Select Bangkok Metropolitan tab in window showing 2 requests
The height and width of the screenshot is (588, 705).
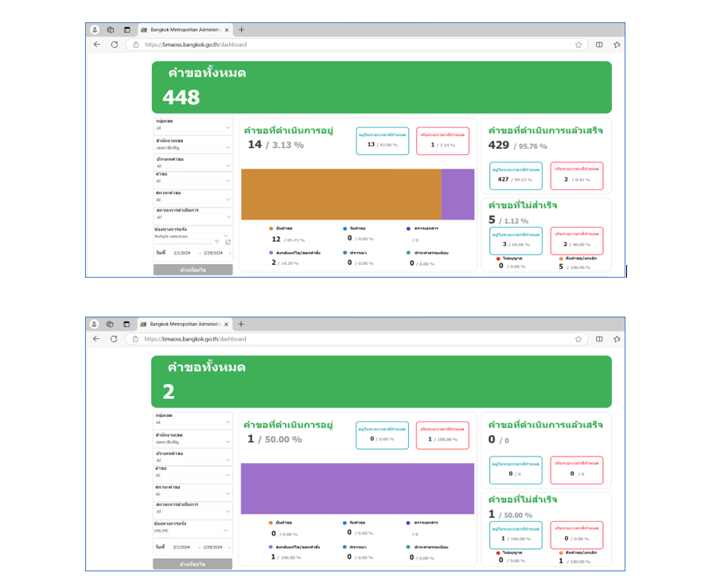tap(183, 324)
